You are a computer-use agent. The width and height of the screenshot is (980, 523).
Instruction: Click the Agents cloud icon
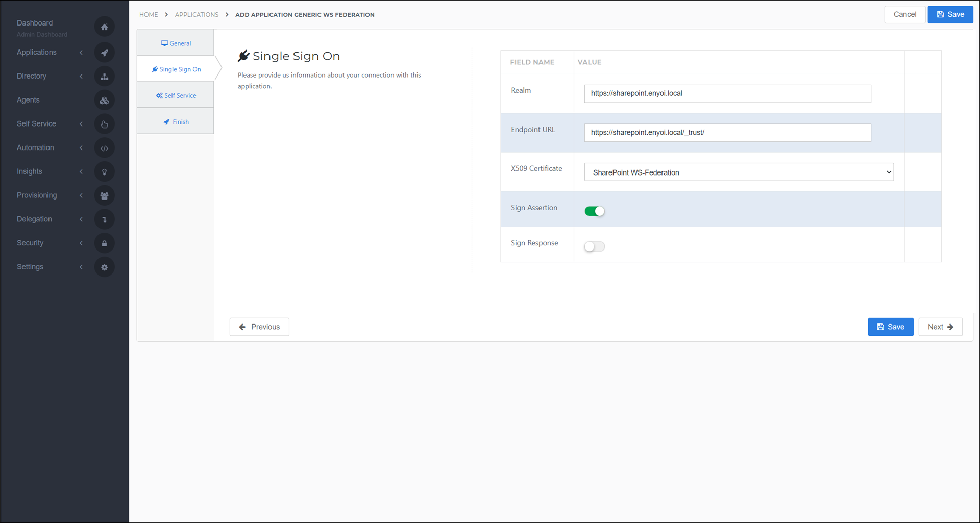click(x=104, y=101)
